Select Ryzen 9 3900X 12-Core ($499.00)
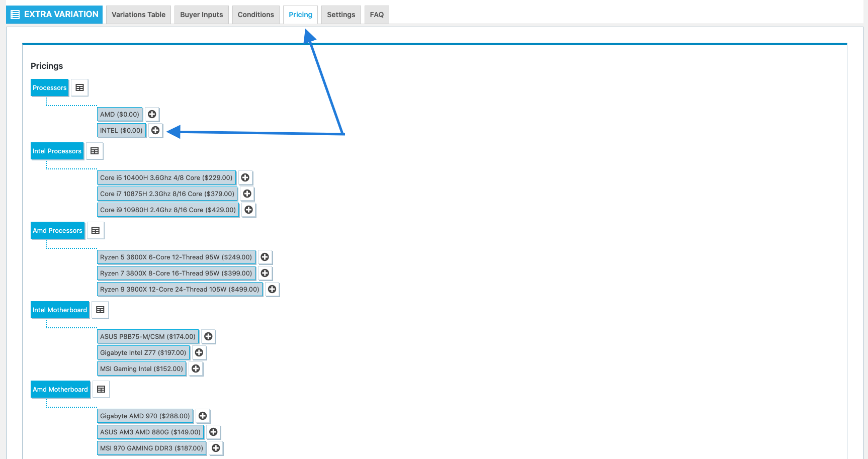868x459 pixels. [180, 289]
